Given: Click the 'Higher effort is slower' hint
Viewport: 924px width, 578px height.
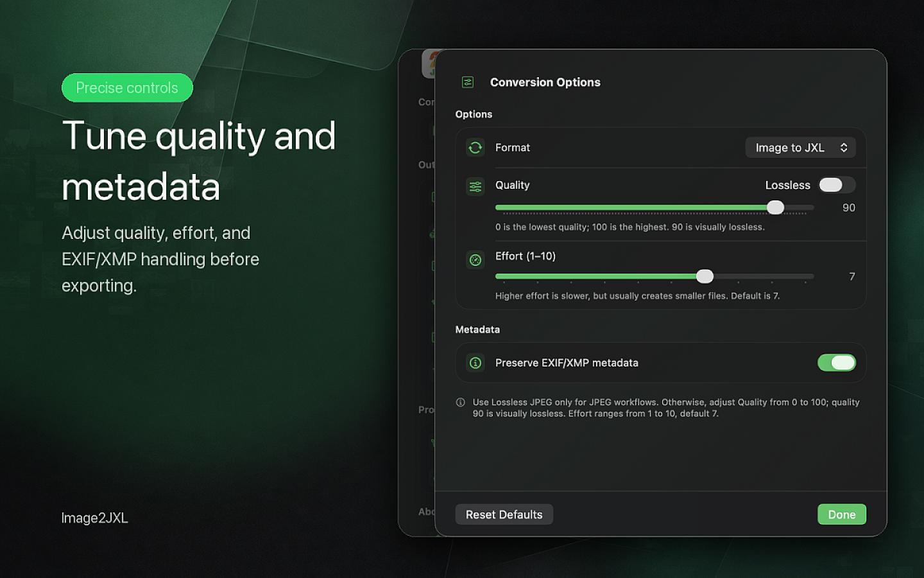Looking at the screenshot, I should point(637,296).
